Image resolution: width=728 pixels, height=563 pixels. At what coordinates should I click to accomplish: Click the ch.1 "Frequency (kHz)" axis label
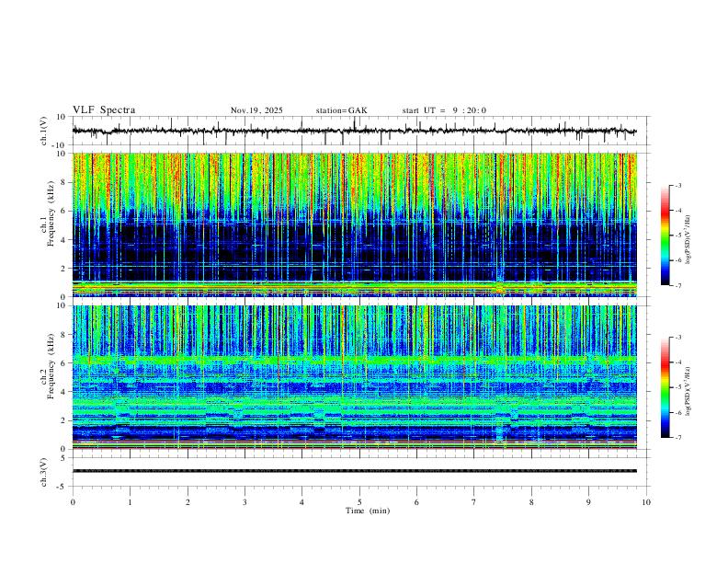point(51,214)
